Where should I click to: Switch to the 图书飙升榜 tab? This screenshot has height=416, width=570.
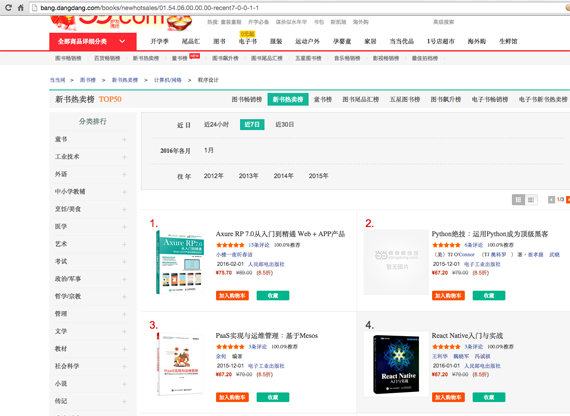pyautogui.click(x=446, y=99)
